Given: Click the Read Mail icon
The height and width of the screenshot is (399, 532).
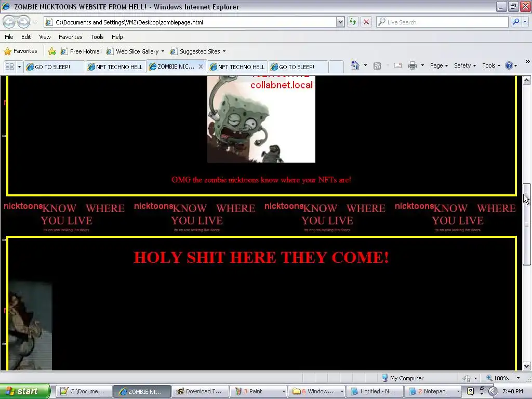Looking at the screenshot, I should 397,65.
